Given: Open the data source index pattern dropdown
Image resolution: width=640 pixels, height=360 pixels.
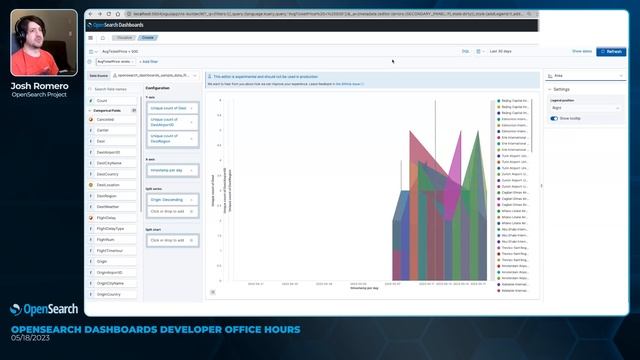Looking at the screenshot, I should coord(155,76).
